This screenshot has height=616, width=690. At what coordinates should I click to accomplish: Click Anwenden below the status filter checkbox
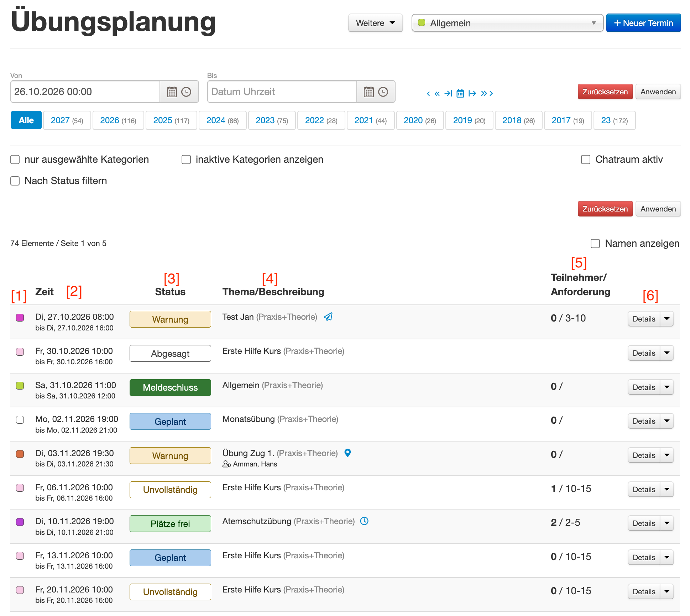658,209
